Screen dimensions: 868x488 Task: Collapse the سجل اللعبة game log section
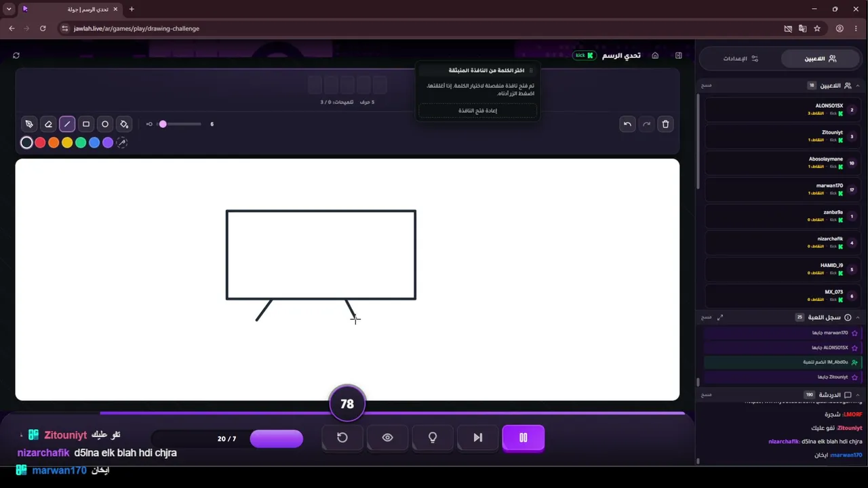(x=858, y=317)
